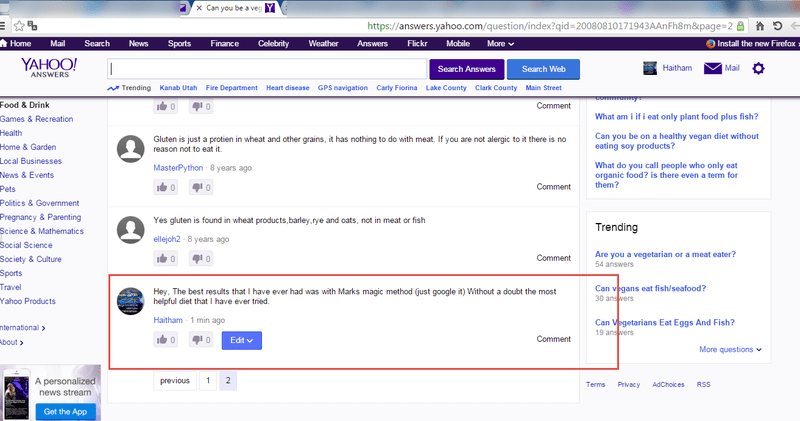Comment on Haitham's answer
This screenshot has width=800, height=421.
pos(554,339)
